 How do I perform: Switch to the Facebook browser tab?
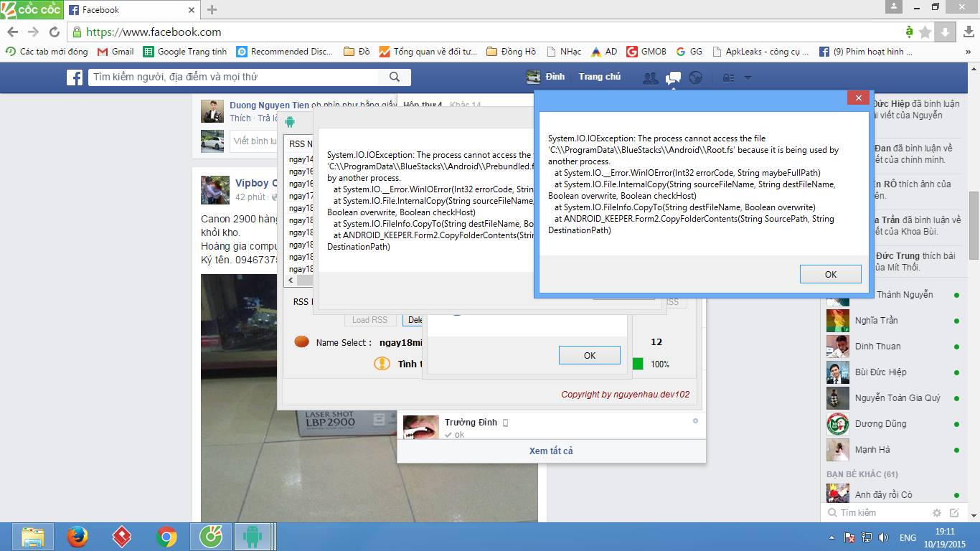click(129, 10)
